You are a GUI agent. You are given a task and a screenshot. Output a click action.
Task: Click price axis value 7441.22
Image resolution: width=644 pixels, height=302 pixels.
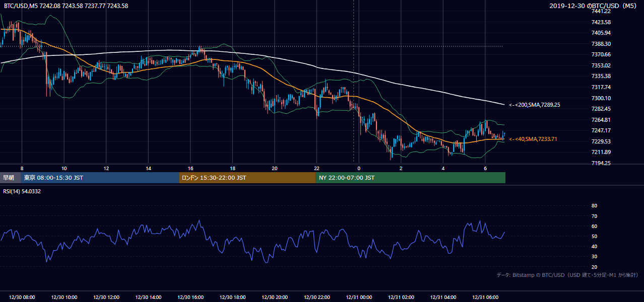coord(601,11)
